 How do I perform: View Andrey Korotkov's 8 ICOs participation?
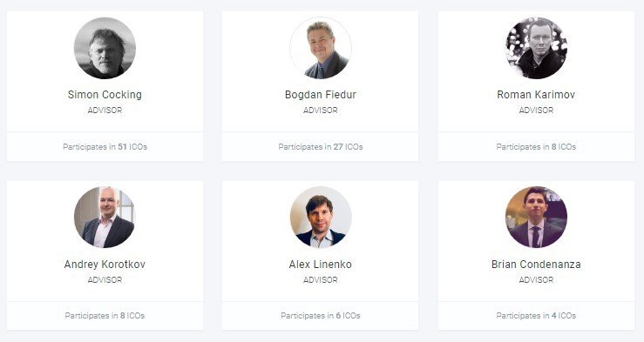tap(105, 316)
